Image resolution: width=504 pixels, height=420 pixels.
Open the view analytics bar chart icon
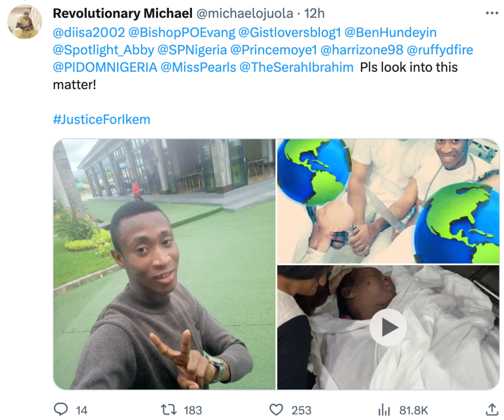tap(383, 410)
